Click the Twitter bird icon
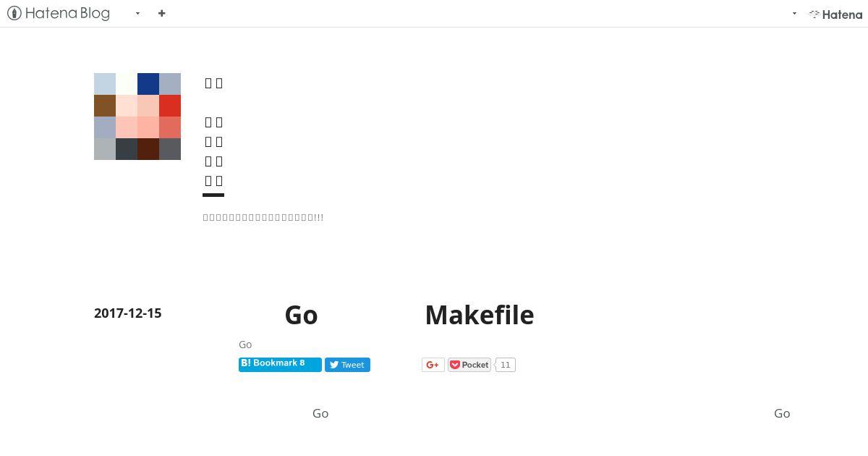Image resolution: width=868 pixels, height=456 pixels. 334,365
